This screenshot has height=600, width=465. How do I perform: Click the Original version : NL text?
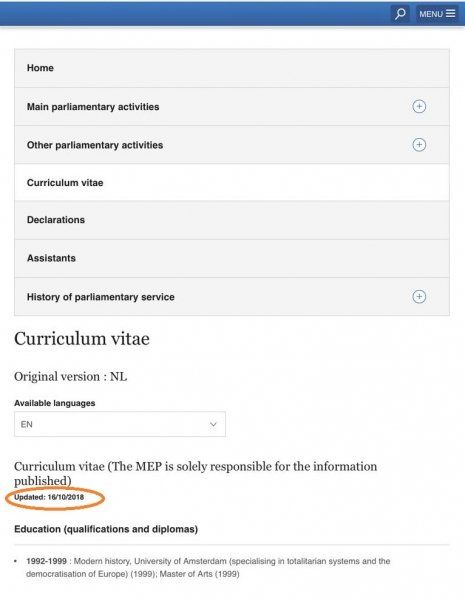point(71,377)
